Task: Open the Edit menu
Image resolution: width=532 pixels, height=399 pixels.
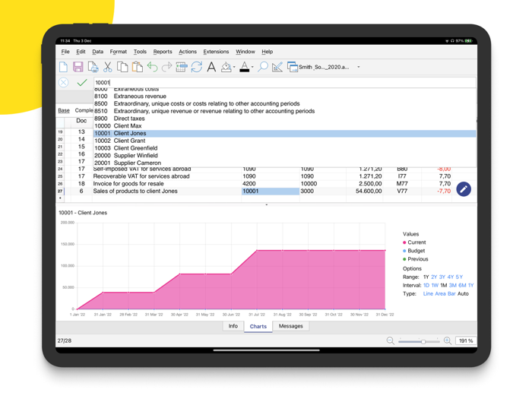Action: pyautogui.click(x=81, y=52)
